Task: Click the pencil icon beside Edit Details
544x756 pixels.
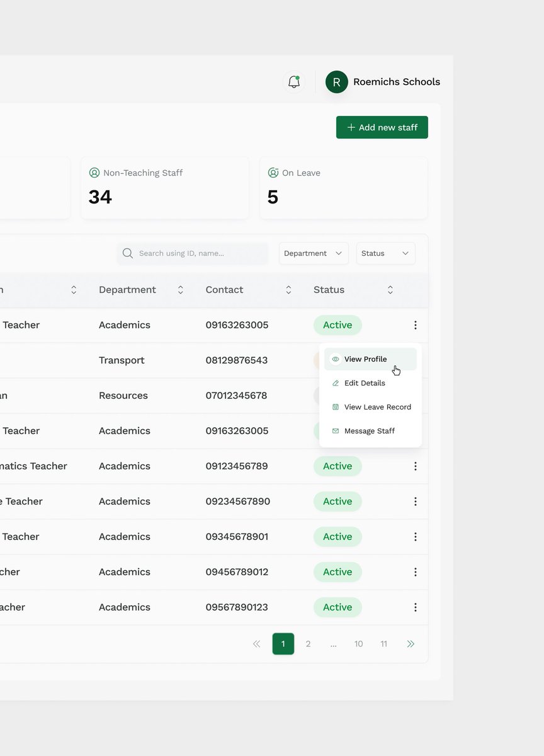Action: 336,383
